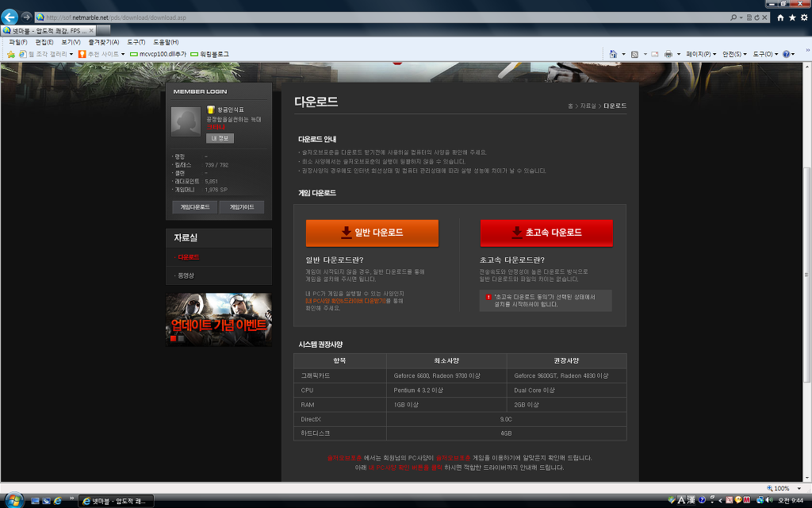Open the 도움말(H) menu

[166, 42]
